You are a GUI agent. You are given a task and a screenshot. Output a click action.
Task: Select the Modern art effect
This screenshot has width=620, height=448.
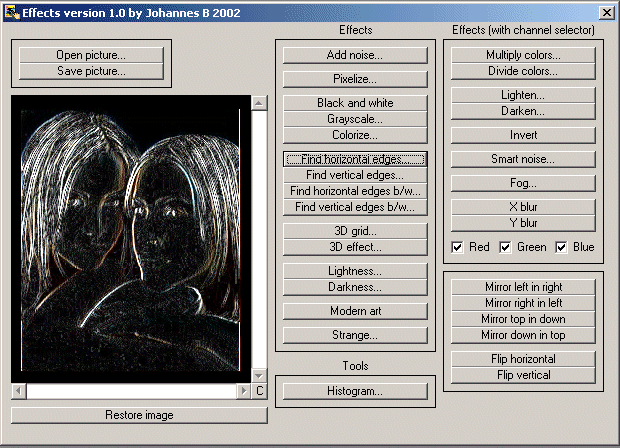point(355,311)
